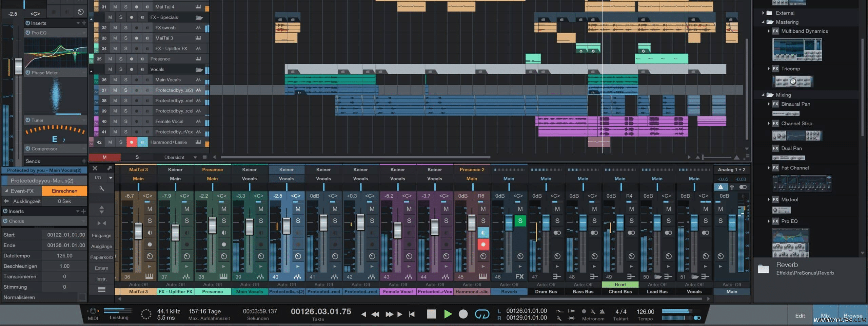Mute the Main Vocals track in track list
The height and width of the screenshot is (326, 868).
(115, 80)
